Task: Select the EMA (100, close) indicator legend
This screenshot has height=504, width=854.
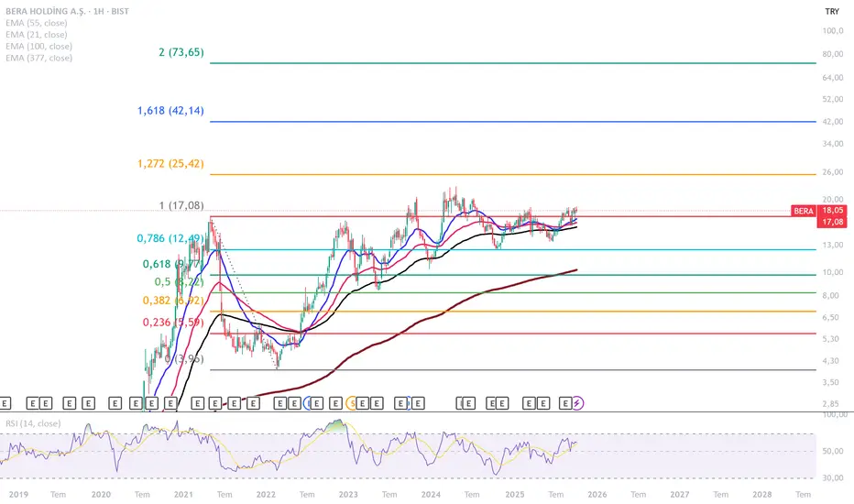Action: tap(38, 47)
